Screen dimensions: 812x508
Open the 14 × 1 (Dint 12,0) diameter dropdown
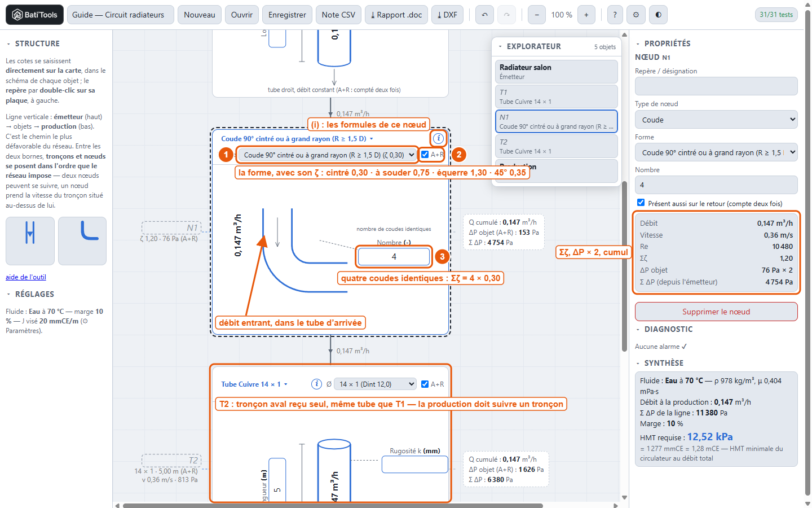tap(375, 384)
